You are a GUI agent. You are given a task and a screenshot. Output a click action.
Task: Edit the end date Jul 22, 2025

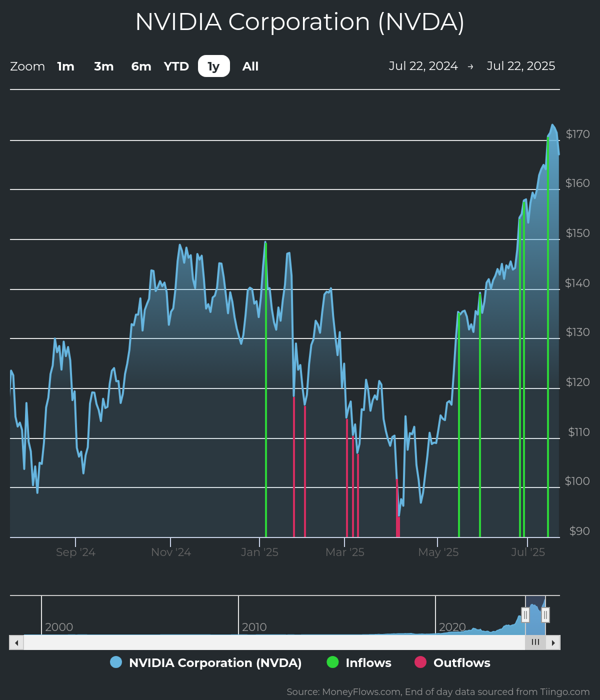point(521,66)
